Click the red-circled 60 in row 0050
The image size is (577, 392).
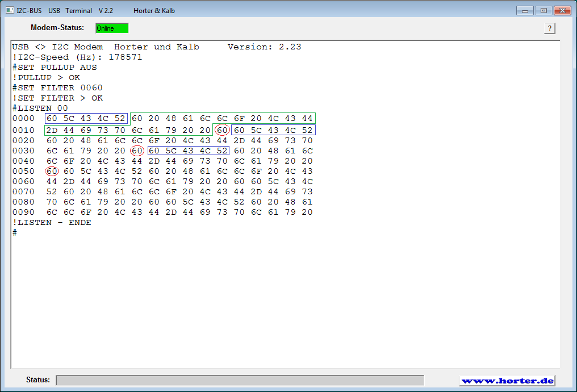tap(52, 171)
